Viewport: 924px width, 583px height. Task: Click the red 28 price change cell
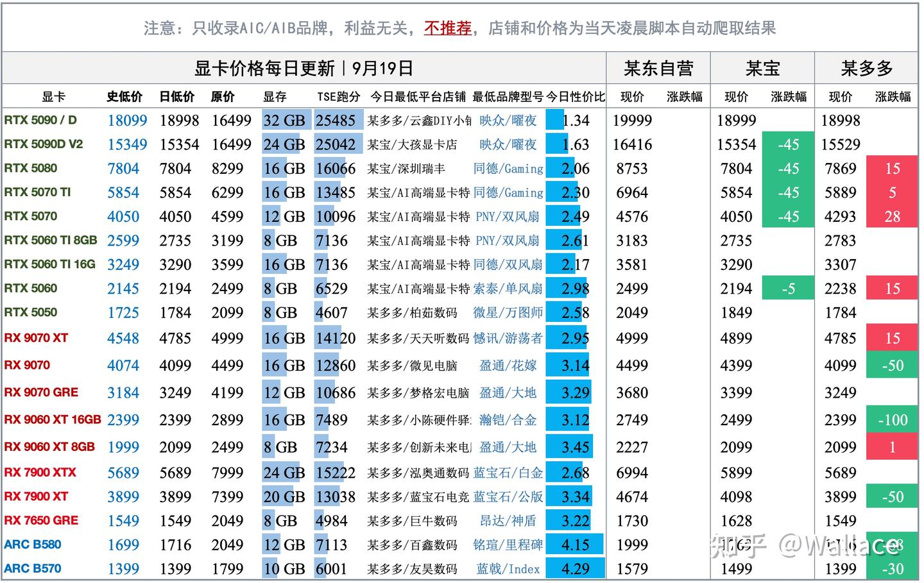893,217
